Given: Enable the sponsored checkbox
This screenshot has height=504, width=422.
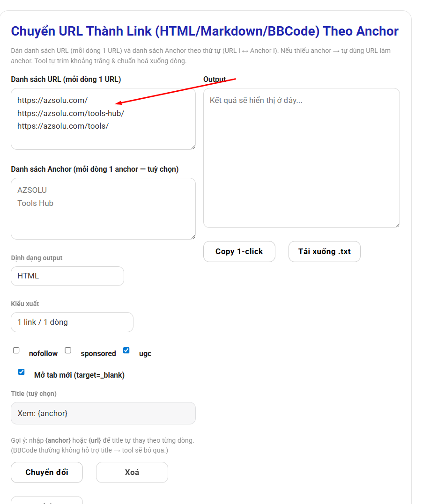Looking at the screenshot, I should click(68, 351).
